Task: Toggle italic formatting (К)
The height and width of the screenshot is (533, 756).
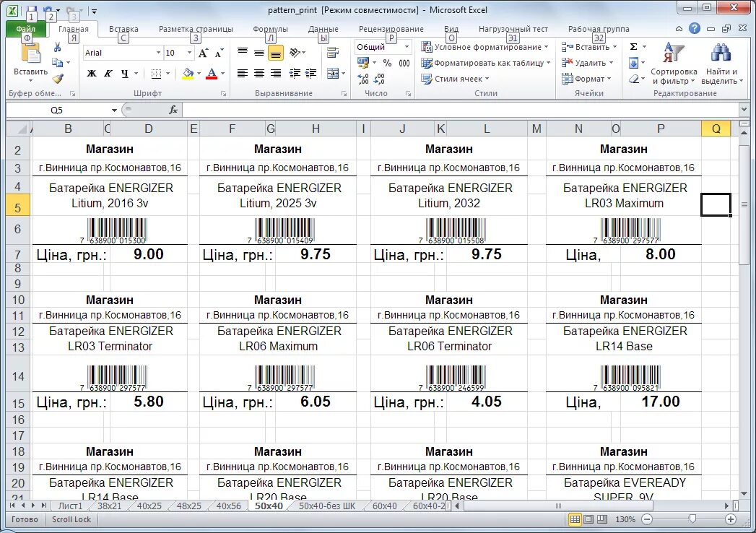Action: tap(108, 74)
